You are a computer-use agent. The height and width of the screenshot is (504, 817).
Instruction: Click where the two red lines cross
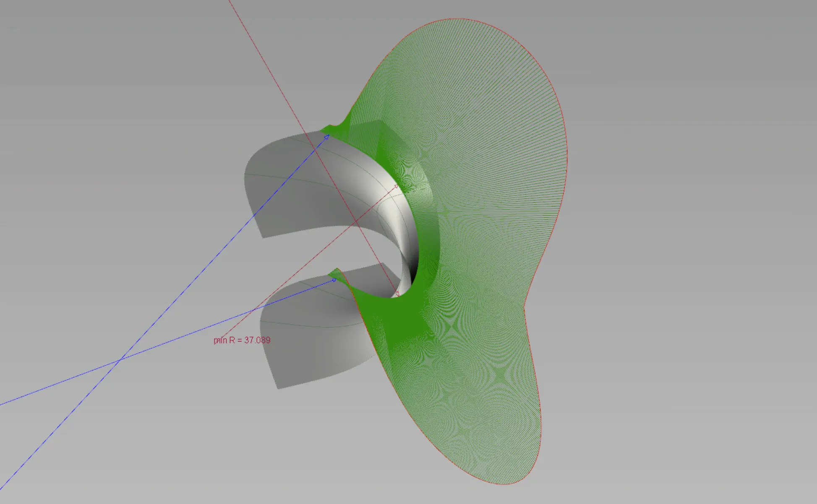point(356,221)
